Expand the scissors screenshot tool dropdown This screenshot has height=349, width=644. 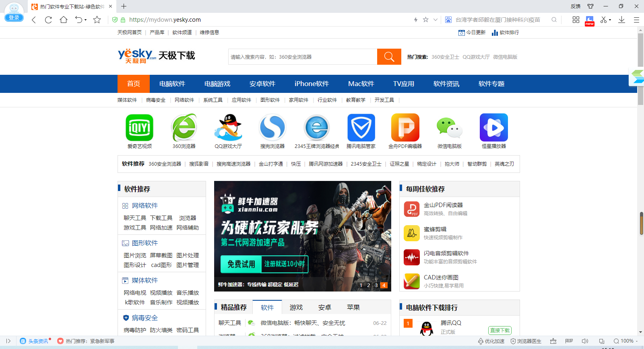point(610,20)
